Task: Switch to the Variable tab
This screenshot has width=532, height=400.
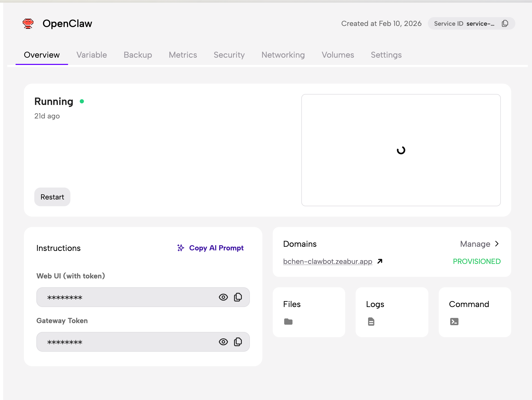Action: click(x=91, y=55)
